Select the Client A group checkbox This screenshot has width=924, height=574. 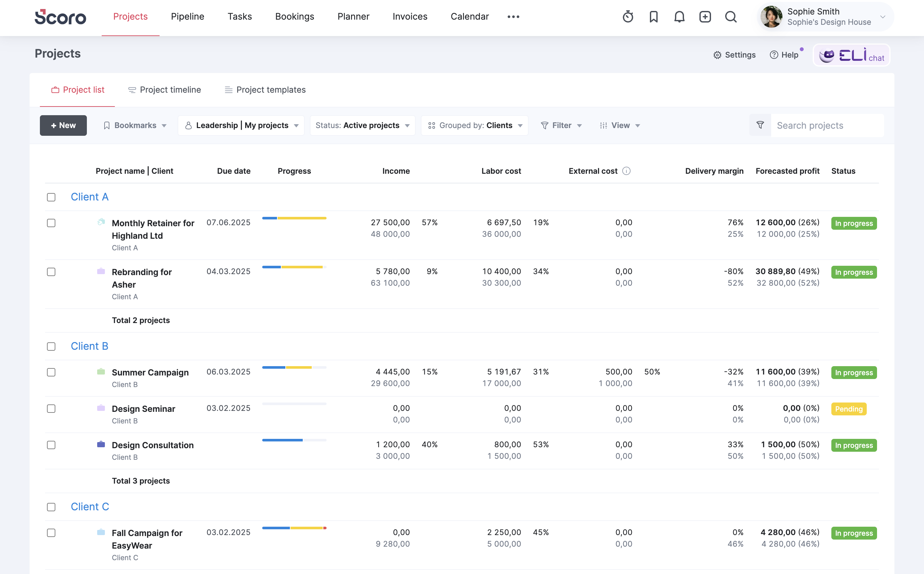tap(51, 197)
